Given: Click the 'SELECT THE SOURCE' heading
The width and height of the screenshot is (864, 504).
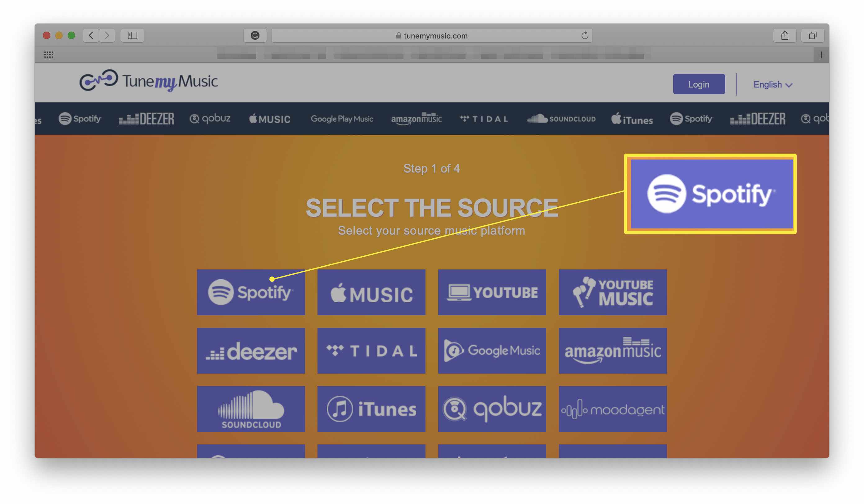Looking at the screenshot, I should click(x=432, y=208).
